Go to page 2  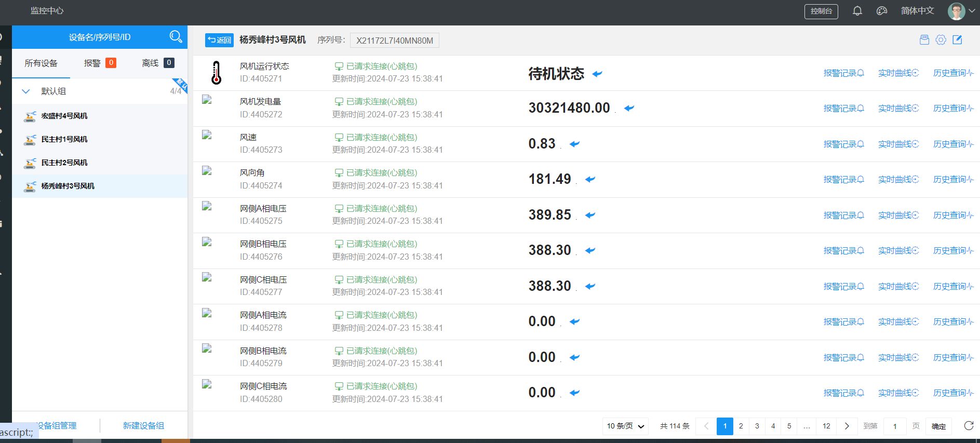pos(741,426)
